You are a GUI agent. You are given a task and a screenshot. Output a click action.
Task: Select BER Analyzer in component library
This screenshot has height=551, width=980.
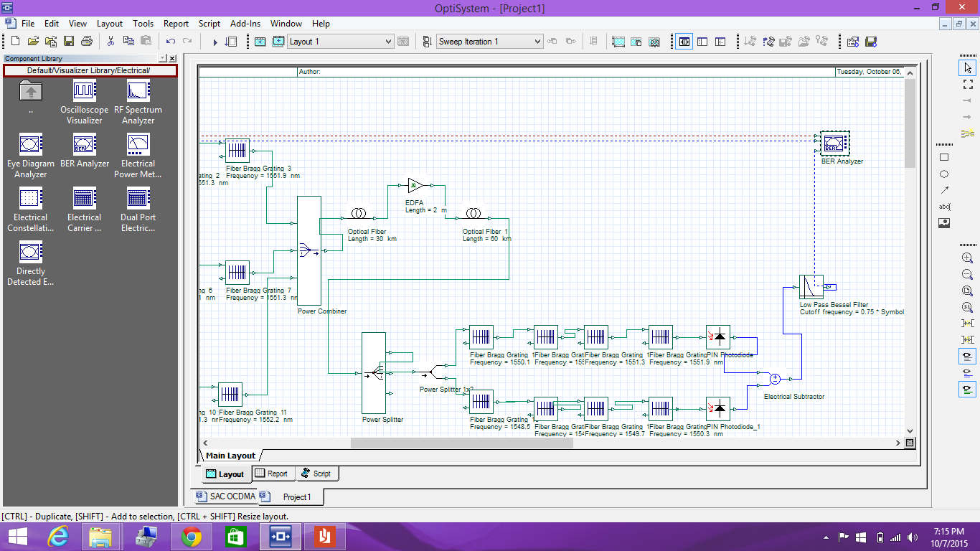click(x=85, y=151)
